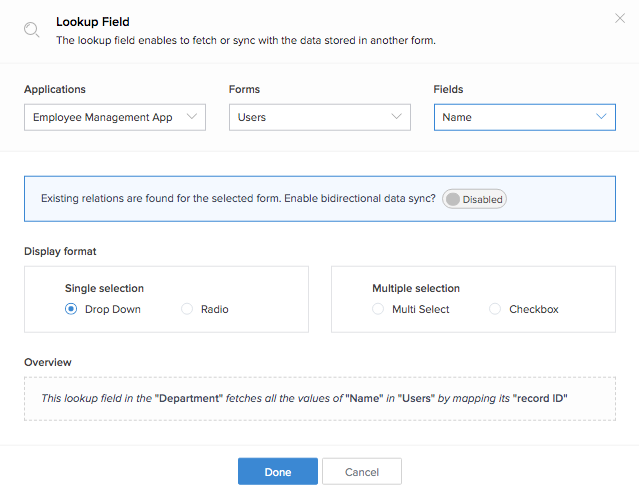Viewport: 639px width, 496px height.
Task: Close the Lookup Field dialog
Action: [x=618, y=18]
